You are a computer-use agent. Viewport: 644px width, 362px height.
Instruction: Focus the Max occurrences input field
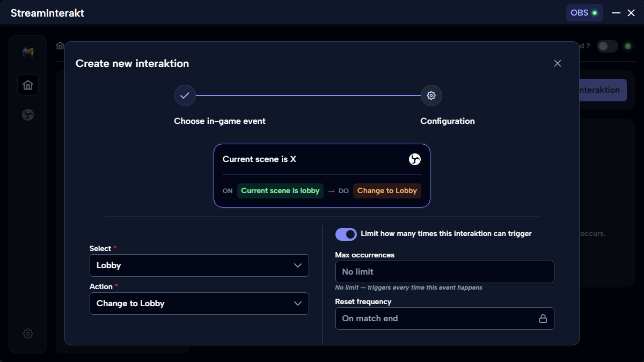(x=444, y=272)
